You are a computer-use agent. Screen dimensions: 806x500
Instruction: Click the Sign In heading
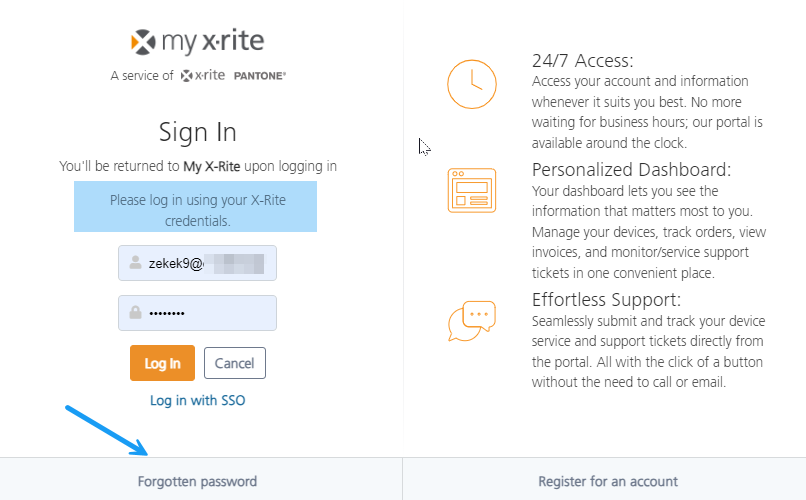pyautogui.click(x=197, y=133)
